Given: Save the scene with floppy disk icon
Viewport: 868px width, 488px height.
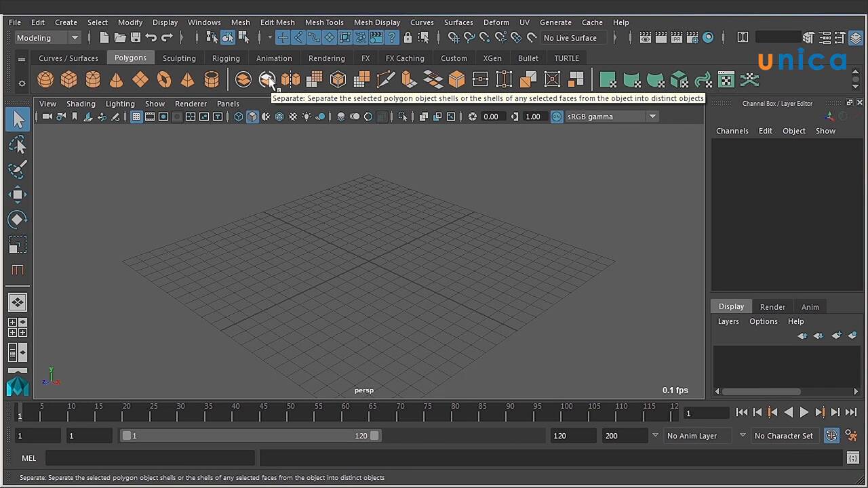Looking at the screenshot, I should coord(136,38).
